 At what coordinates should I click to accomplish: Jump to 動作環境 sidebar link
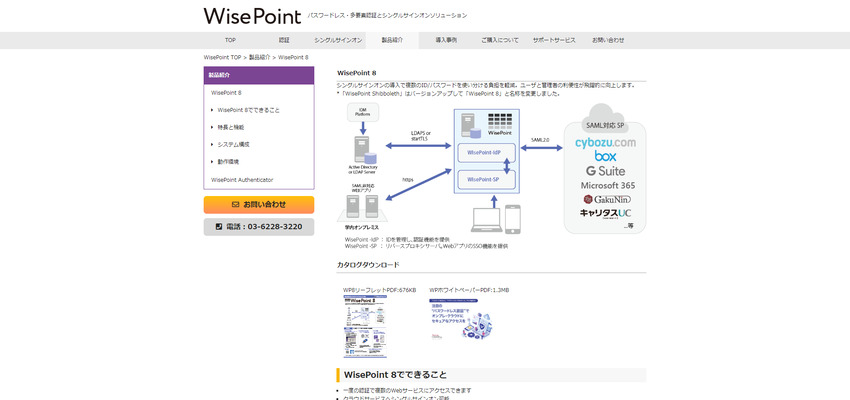tap(228, 162)
